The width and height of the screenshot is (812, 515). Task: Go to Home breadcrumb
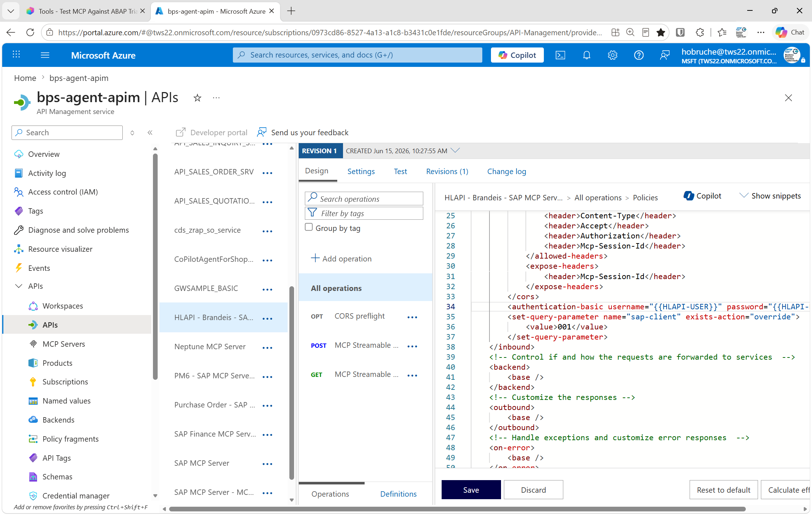pyautogui.click(x=25, y=78)
